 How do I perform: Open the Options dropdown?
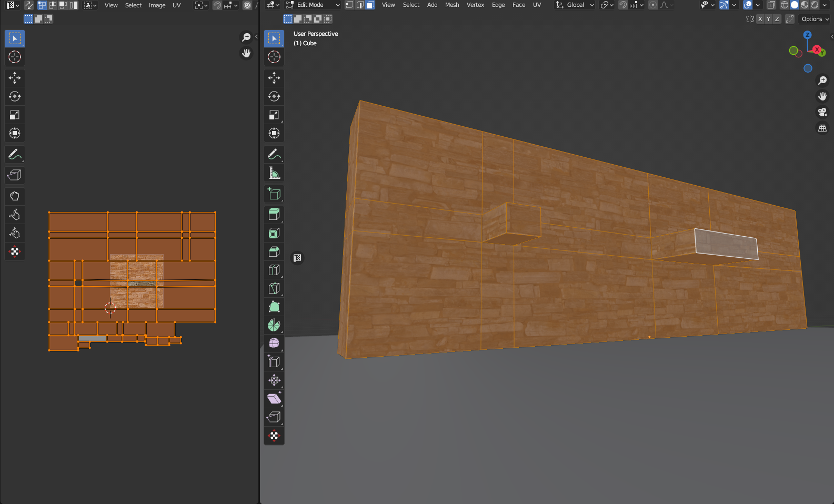[815, 19]
